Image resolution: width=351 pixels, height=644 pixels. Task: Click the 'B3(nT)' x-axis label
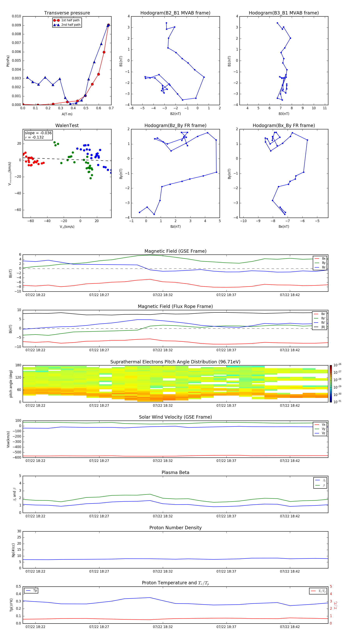(x=284, y=114)
